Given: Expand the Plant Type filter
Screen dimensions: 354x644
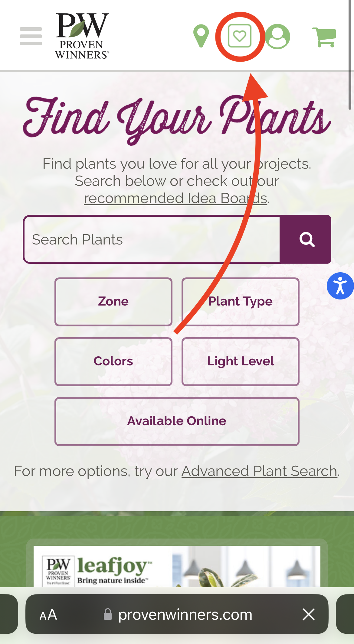Looking at the screenshot, I should pyautogui.click(x=241, y=302).
